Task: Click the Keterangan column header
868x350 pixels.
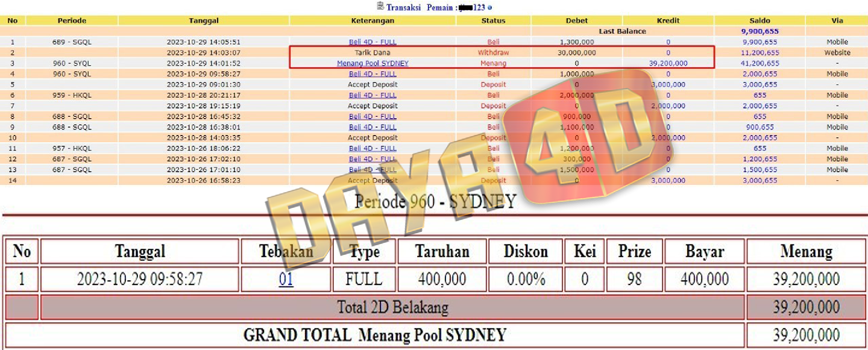Action: coord(373,20)
